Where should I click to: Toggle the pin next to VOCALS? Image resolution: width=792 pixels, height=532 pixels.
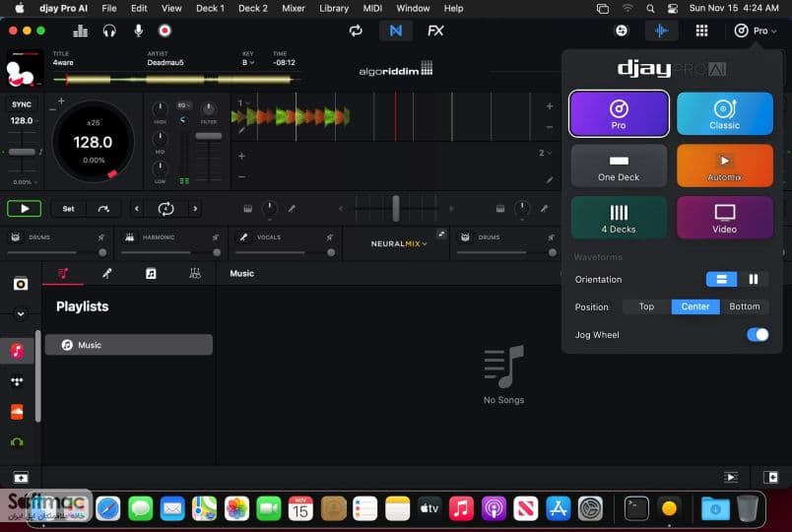click(329, 237)
